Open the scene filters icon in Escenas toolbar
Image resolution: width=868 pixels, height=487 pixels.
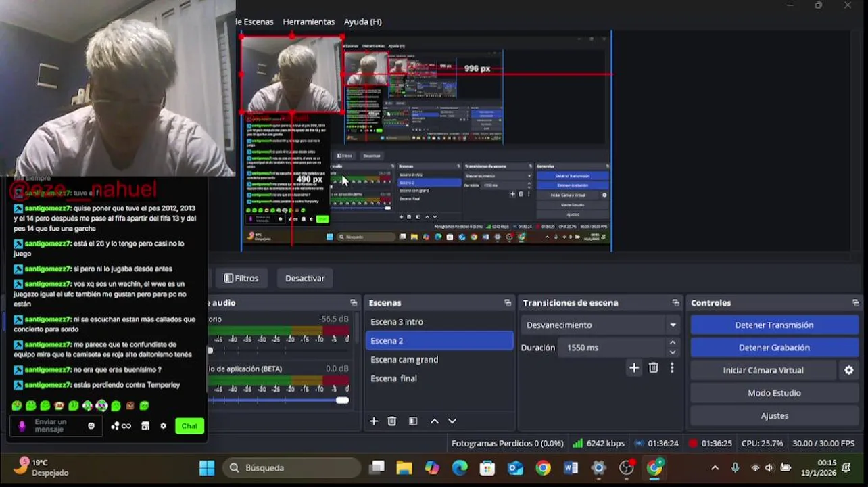pyautogui.click(x=413, y=421)
